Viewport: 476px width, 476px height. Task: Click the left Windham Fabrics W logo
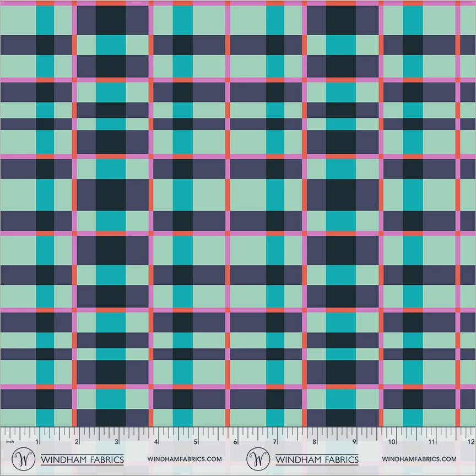[x=23, y=459]
